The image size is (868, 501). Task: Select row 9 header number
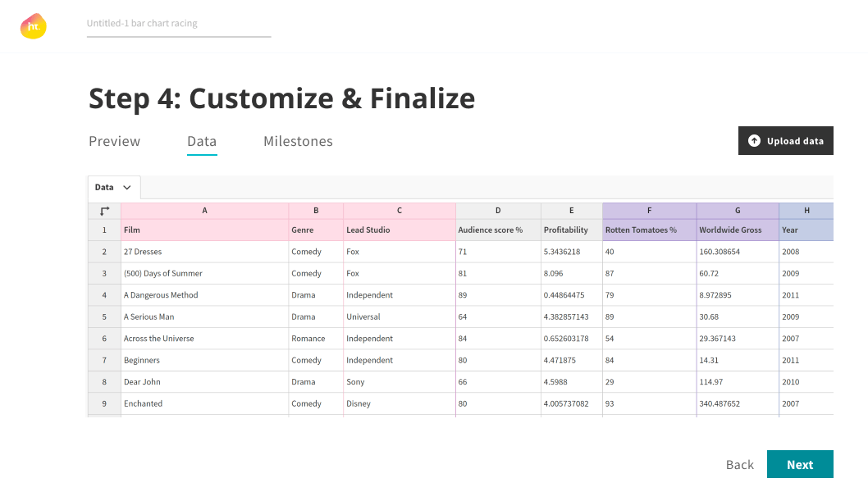click(x=104, y=403)
